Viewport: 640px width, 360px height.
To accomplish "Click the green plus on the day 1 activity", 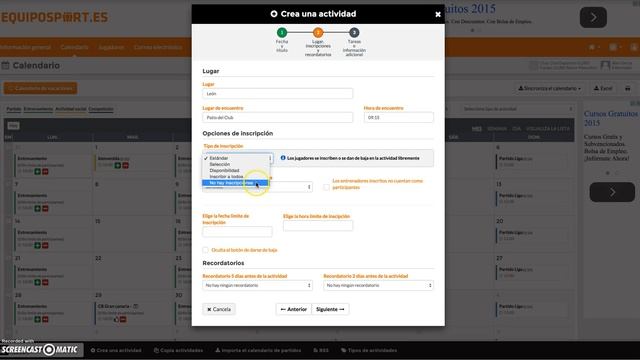I will (x=118, y=165).
